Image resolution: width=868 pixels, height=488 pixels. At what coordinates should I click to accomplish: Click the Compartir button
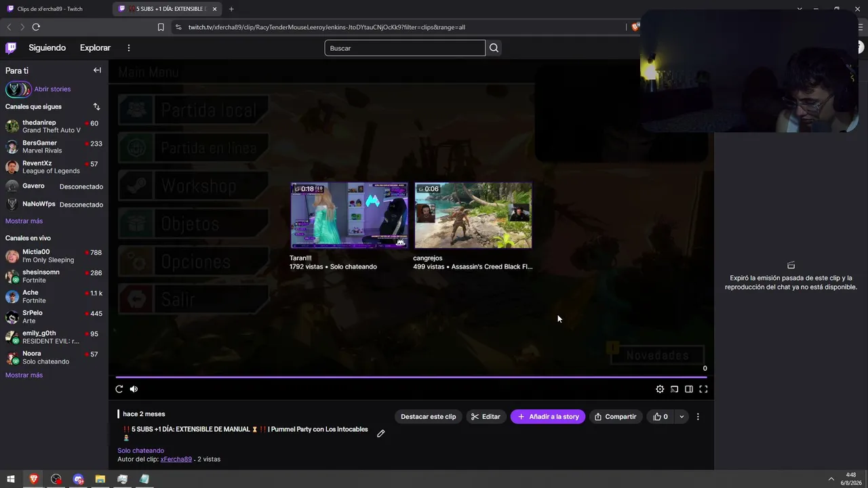coord(615,417)
